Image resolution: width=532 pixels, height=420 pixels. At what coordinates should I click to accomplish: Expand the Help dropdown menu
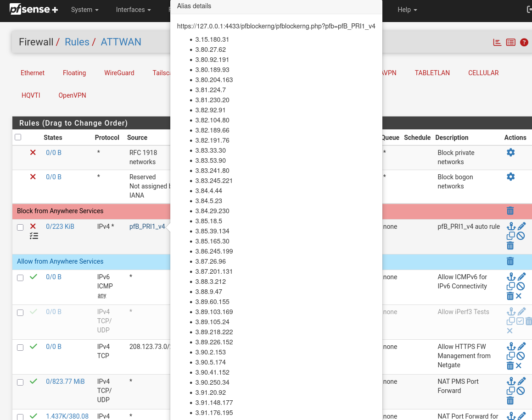[x=407, y=10]
